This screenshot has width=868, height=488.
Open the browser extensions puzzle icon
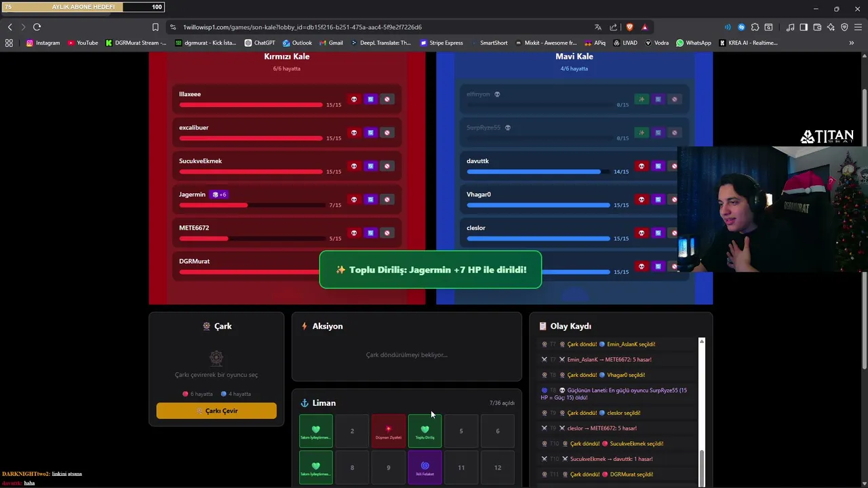[755, 27]
